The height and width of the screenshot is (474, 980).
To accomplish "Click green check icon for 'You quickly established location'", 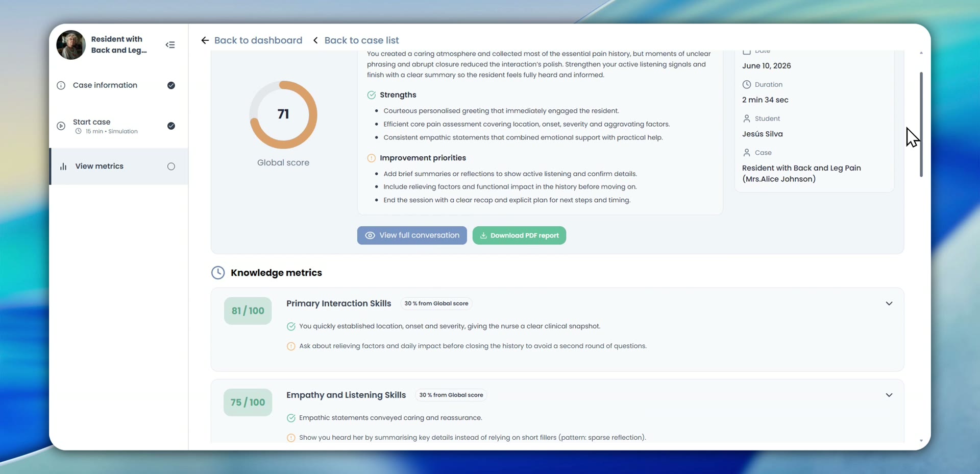I will [291, 326].
